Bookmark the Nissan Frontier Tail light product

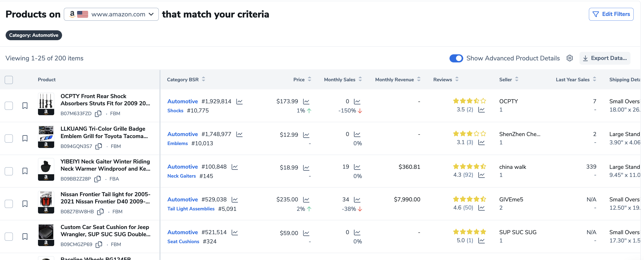(x=25, y=204)
